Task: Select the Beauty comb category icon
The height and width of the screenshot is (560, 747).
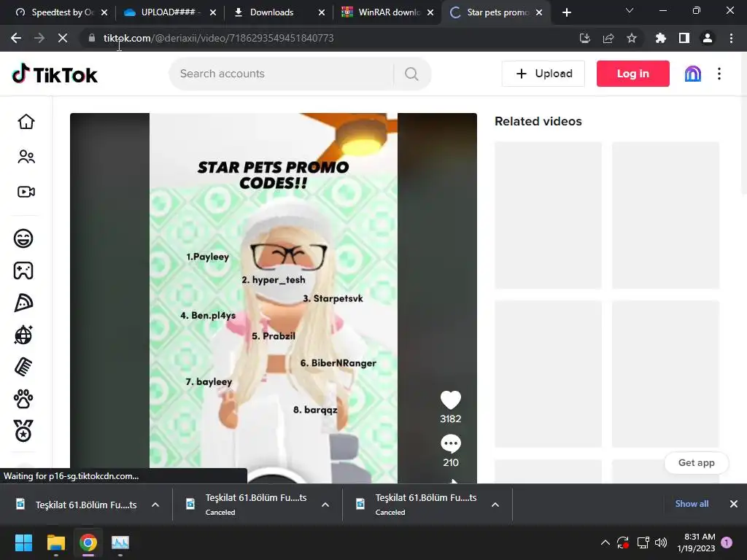Action: pyautogui.click(x=23, y=367)
